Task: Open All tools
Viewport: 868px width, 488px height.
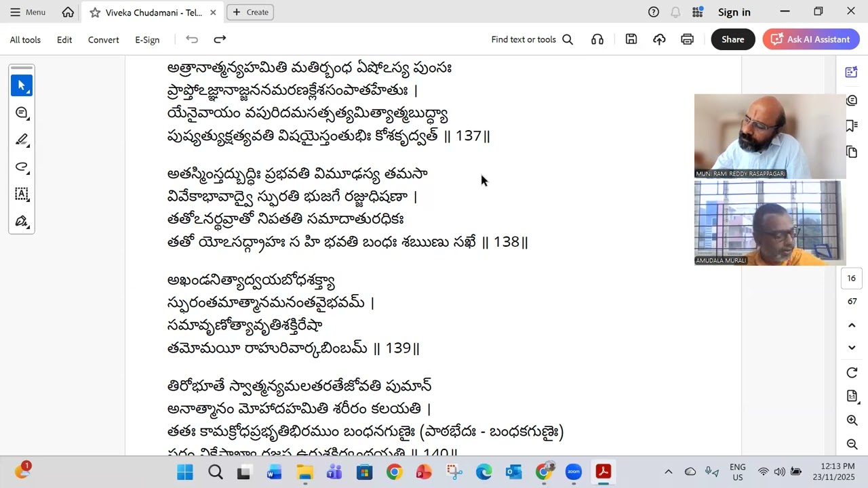Action: 25,40
